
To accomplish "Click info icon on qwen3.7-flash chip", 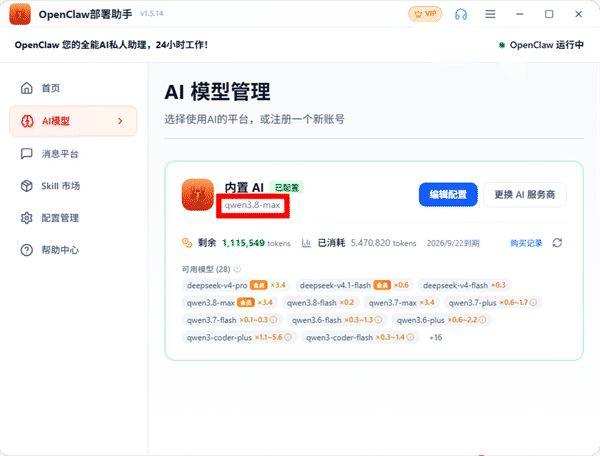I will [x=273, y=320].
